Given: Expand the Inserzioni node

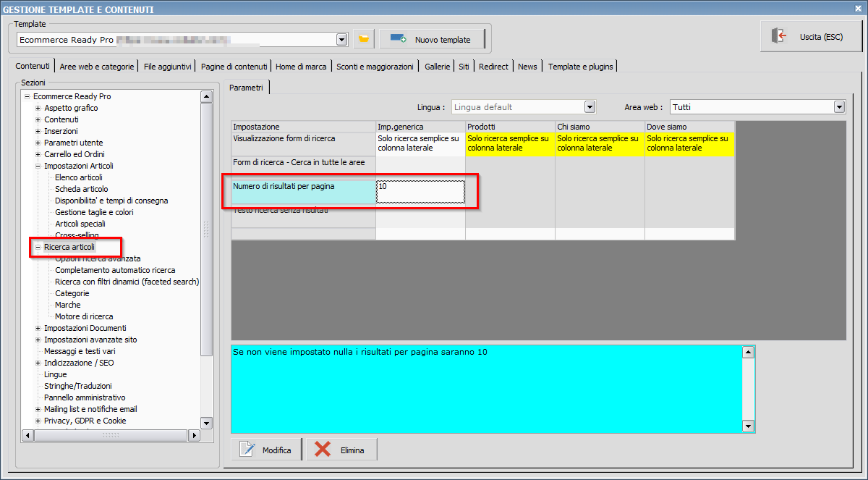Looking at the screenshot, I should point(38,131).
